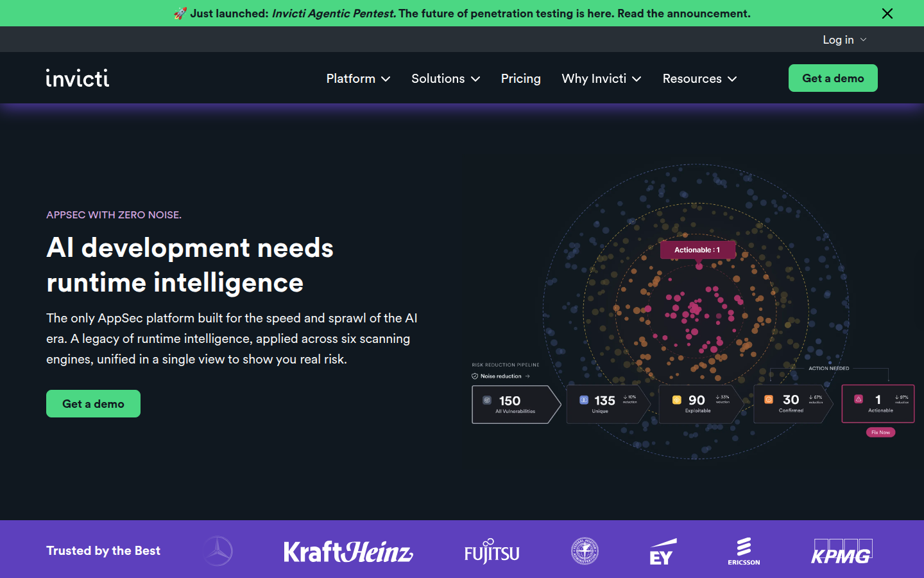Click the 'Trusted by the Best' text
This screenshot has height=578, width=924.
tap(103, 550)
